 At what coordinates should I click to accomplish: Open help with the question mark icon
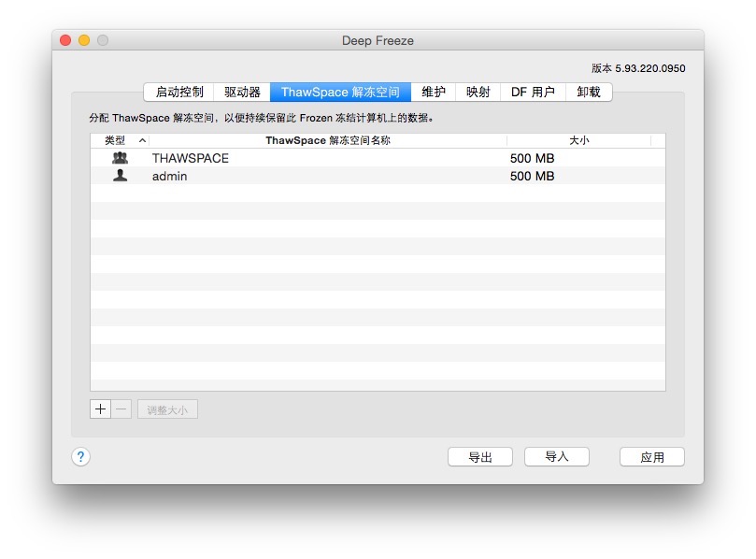81,456
